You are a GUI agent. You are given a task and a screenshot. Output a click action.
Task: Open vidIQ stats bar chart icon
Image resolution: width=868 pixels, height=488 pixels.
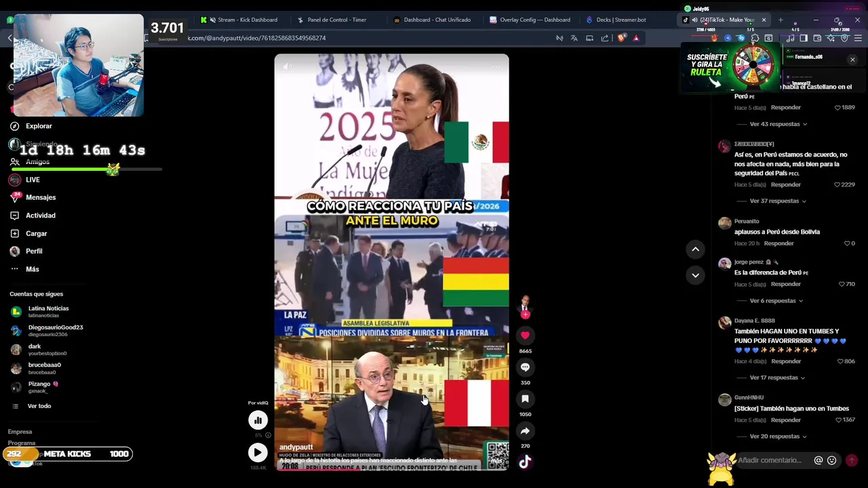(x=258, y=420)
